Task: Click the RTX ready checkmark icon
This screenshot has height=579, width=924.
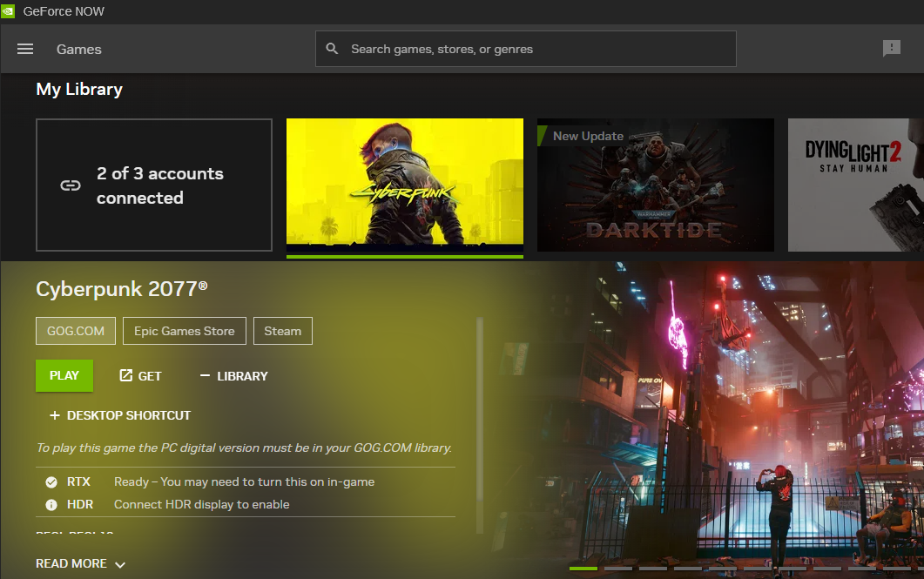Action: pos(51,481)
